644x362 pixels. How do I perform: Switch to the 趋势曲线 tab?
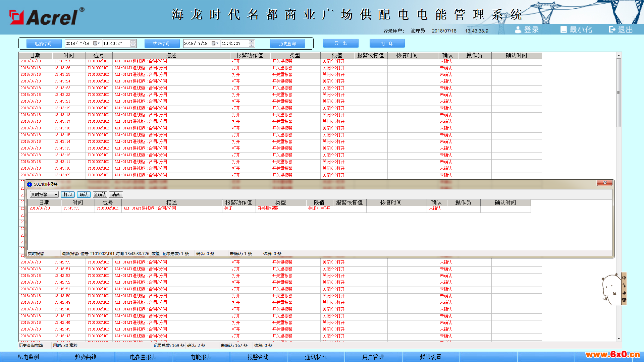click(x=86, y=357)
